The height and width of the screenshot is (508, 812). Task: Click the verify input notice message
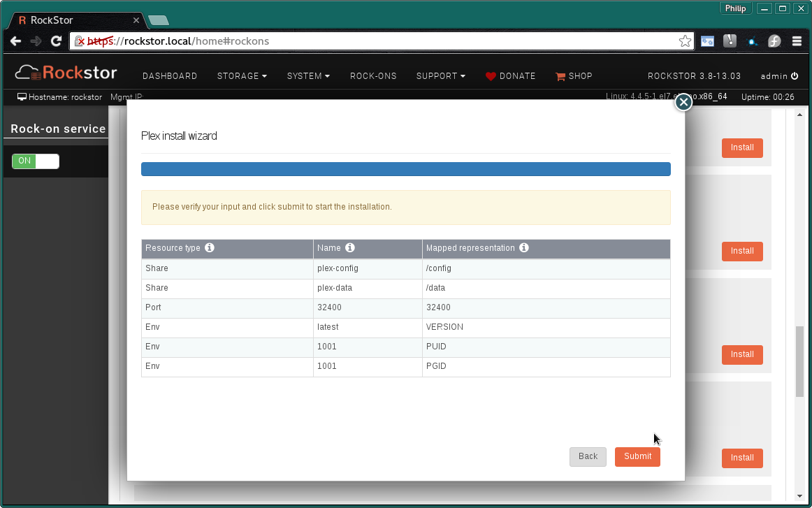(406, 207)
